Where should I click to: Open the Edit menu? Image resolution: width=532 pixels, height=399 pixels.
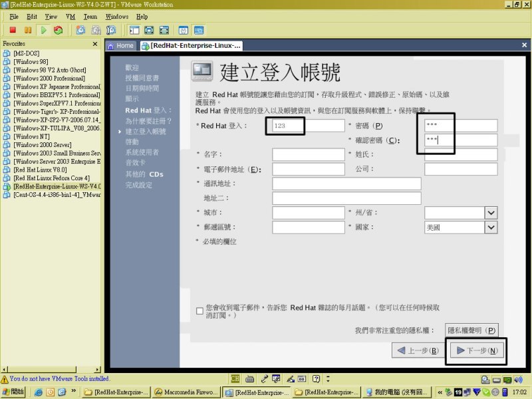[x=31, y=17]
